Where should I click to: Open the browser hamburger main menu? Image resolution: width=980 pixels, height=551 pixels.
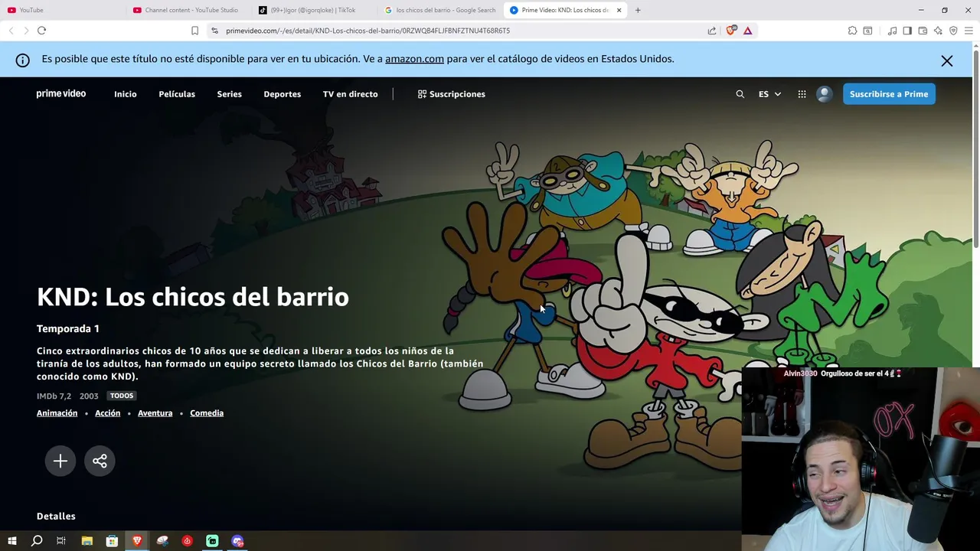969,31
